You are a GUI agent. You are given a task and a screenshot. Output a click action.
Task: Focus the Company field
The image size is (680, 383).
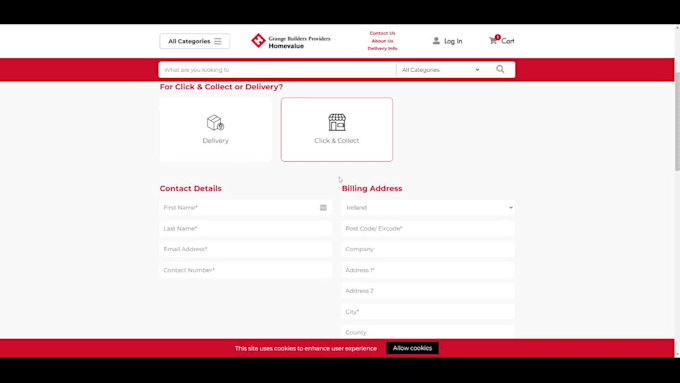click(428, 249)
